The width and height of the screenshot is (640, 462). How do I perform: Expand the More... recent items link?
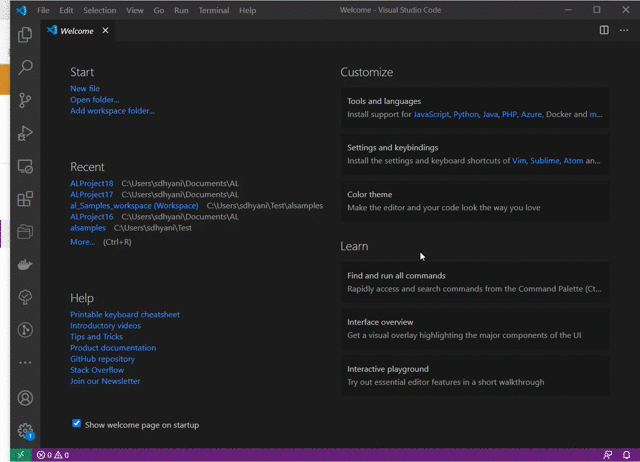coord(82,242)
